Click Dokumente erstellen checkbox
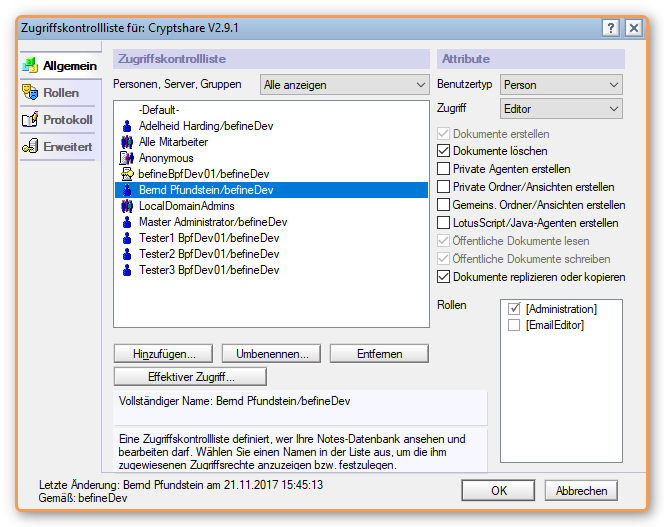Image resolution: width=664 pixels, height=527 pixels. pos(443,134)
